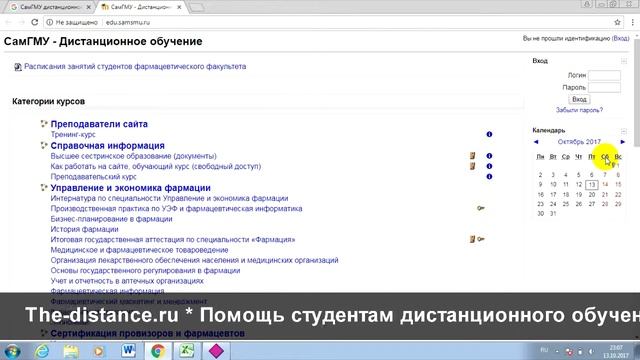Screen dimensions: 640x360
Task: Focus the Логин input field
Action: 604,76
